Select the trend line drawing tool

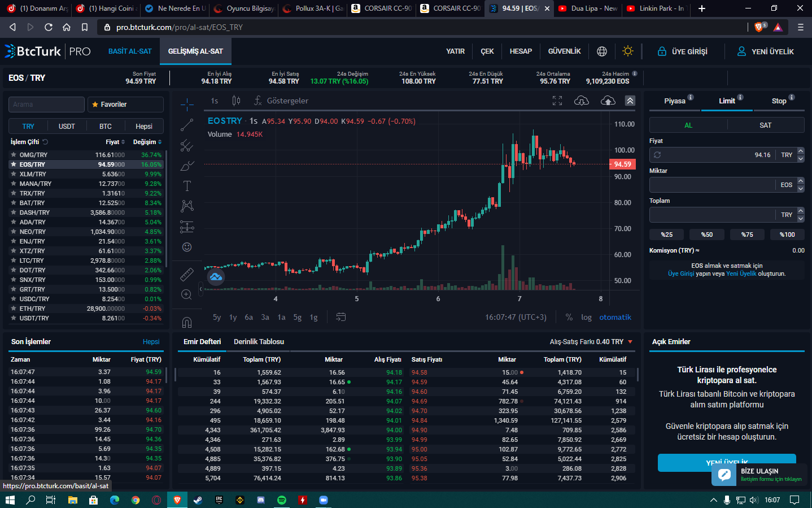187,125
